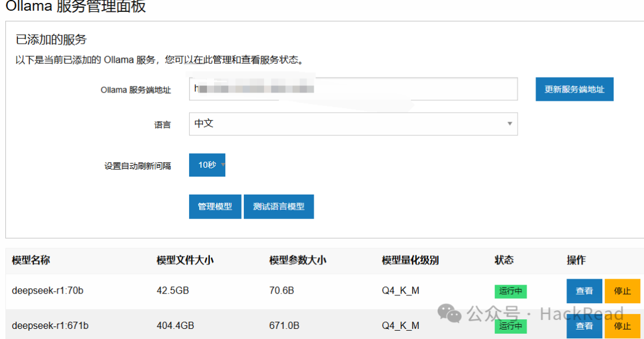Click the 模型量化级别 column header
644x339 pixels.
tap(410, 260)
